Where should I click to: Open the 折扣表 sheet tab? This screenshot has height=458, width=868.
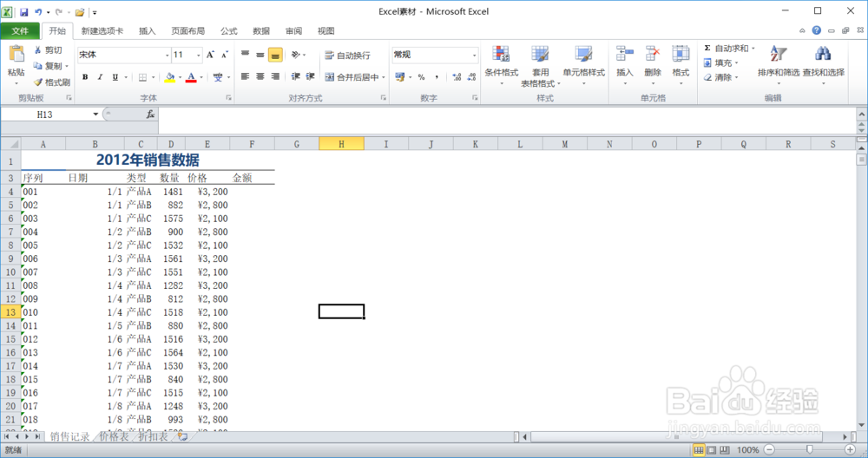tap(154, 436)
